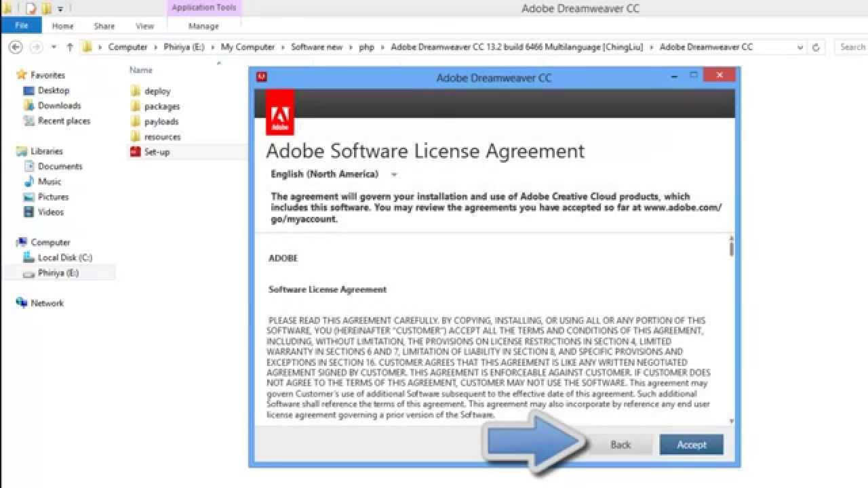The height and width of the screenshot is (488, 868).
Task: Open the English (North America) language dropdown
Action: pos(334,174)
